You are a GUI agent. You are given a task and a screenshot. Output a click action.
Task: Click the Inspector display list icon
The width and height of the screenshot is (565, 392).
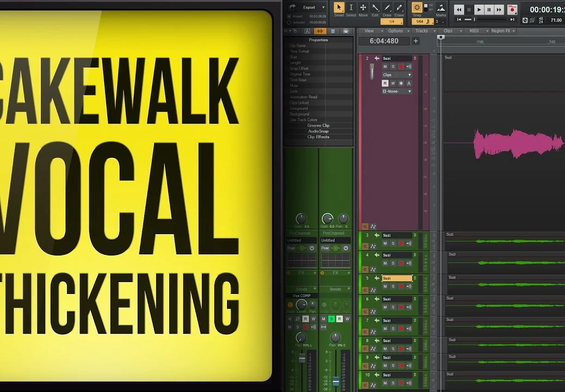(333, 31)
